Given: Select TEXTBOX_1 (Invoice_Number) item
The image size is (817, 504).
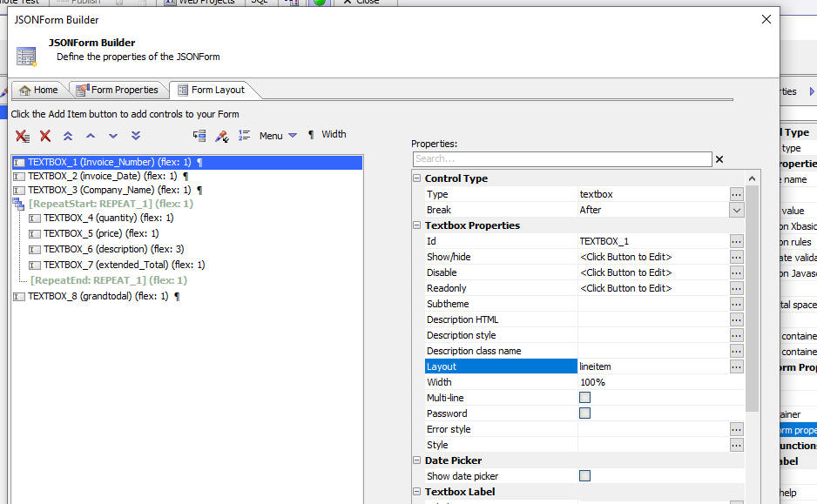Looking at the screenshot, I should [x=186, y=162].
